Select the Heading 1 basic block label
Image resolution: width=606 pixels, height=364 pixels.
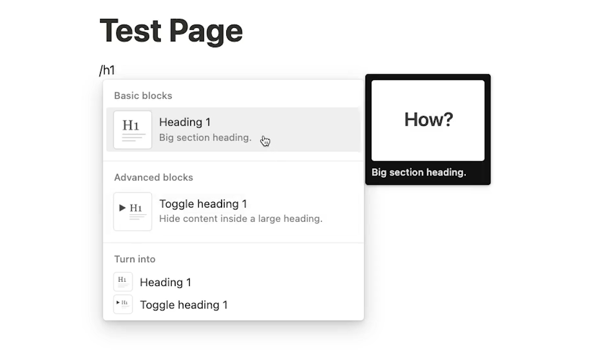pyautogui.click(x=184, y=122)
